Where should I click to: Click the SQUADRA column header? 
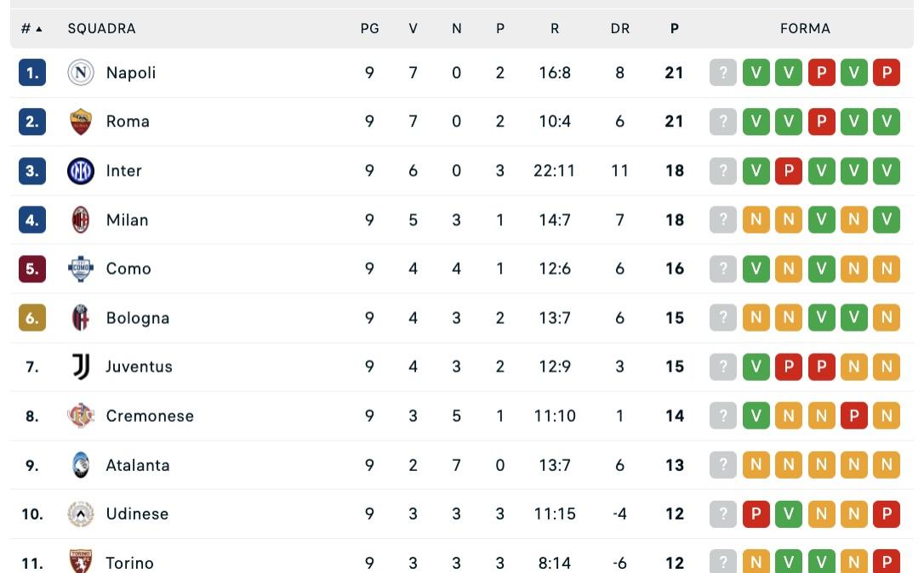click(102, 28)
